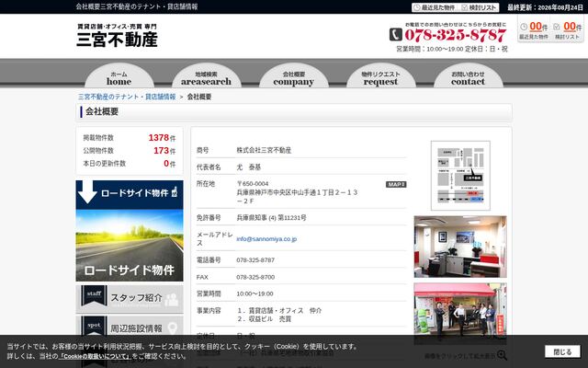Screen dimensions: 588x368
Task: Click the 最近見た物件 button in the top bar
Action: pos(435,7)
